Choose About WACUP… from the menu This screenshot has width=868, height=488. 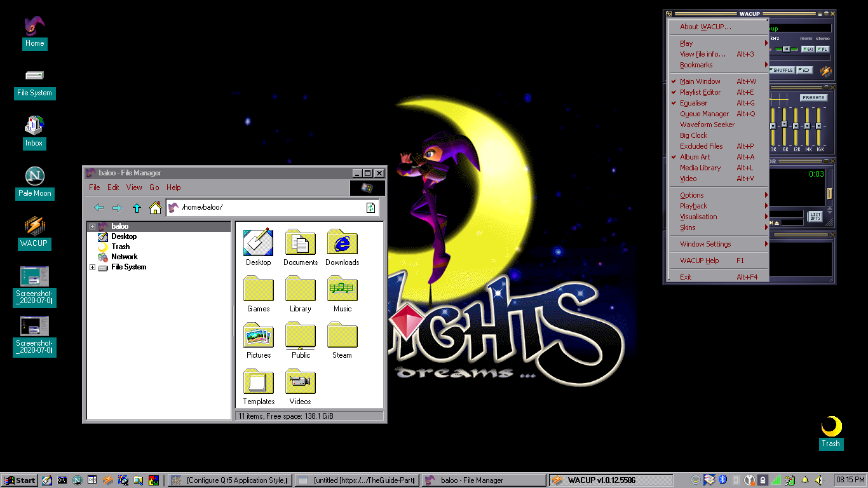point(719,27)
